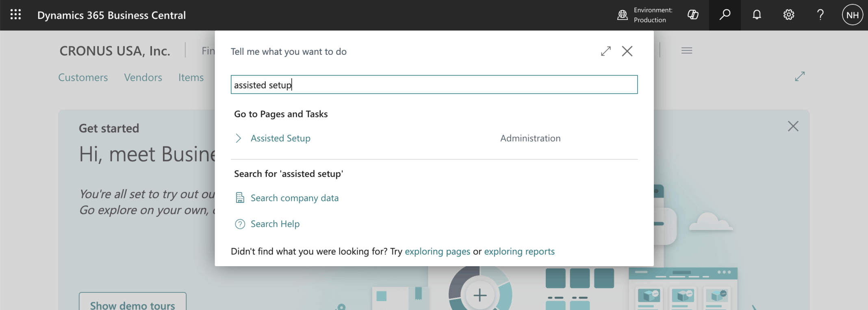Open the Customers navigation item

click(83, 77)
